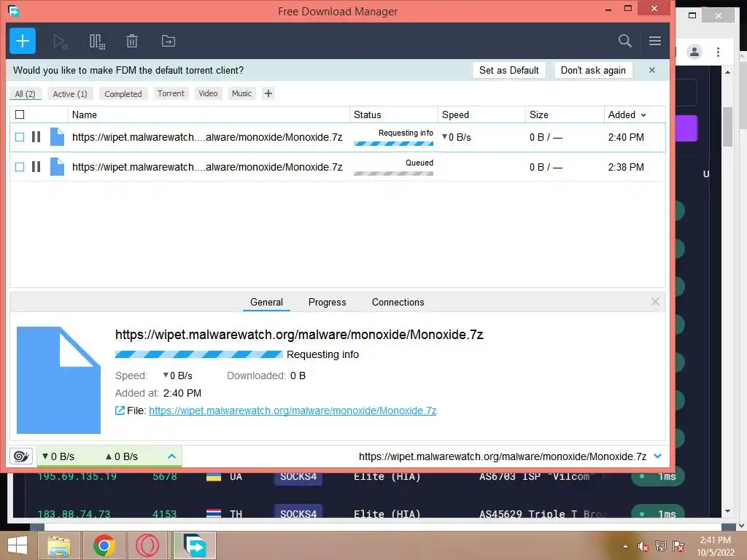
Task: Show Music downloads filter
Action: (x=241, y=93)
